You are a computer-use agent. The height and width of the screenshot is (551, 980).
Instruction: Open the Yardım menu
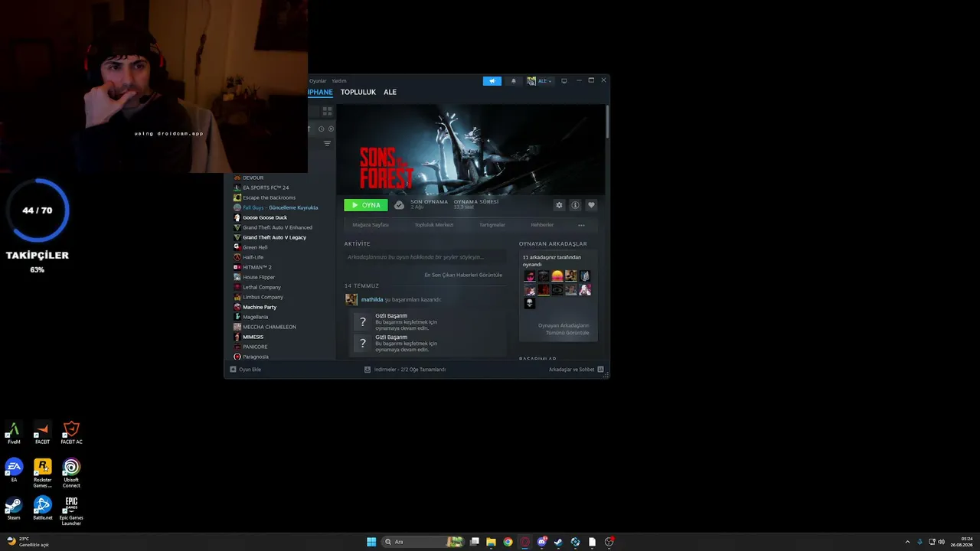point(338,81)
